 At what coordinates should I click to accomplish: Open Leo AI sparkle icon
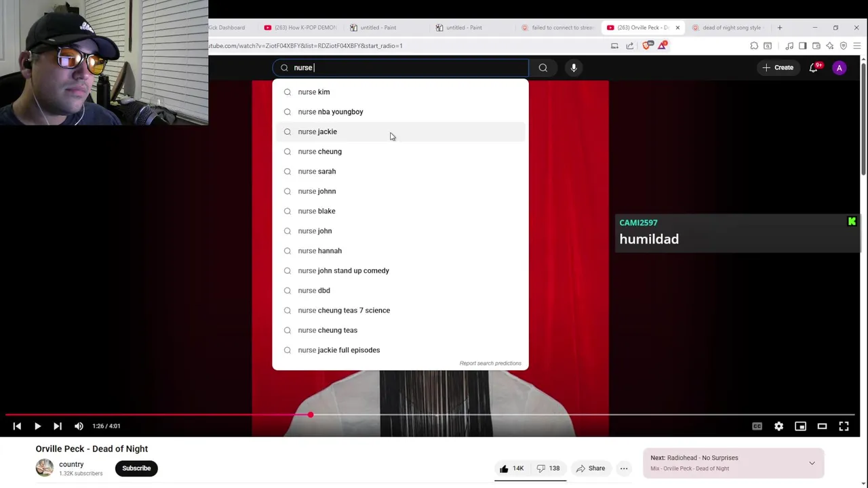pyautogui.click(x=830, y=45)
